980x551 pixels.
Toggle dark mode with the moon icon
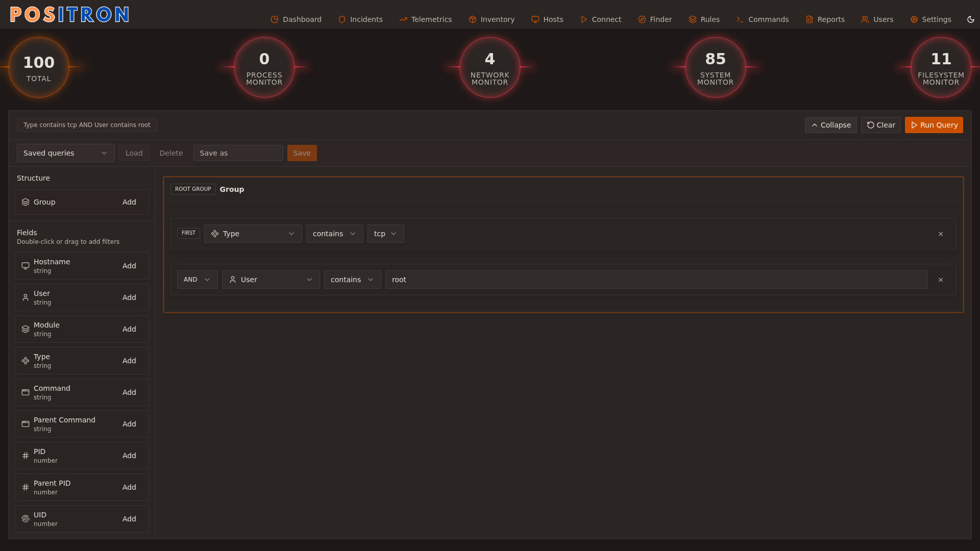(x=970, y=19)
